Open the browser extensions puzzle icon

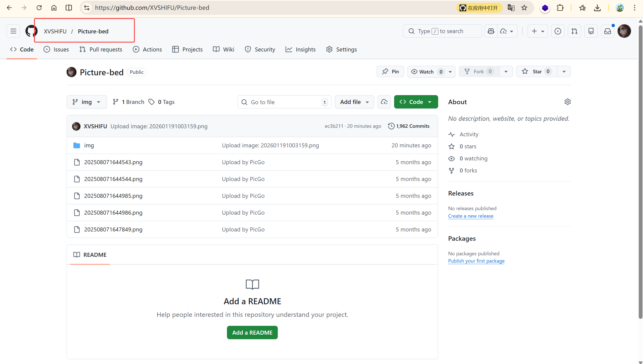pyautogui.click(x=560, y=8)
